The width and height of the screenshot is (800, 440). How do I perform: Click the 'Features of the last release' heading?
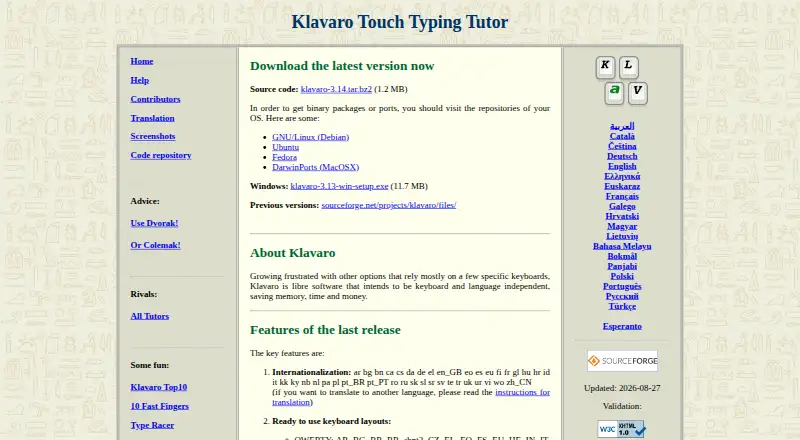tap(325, 330)
